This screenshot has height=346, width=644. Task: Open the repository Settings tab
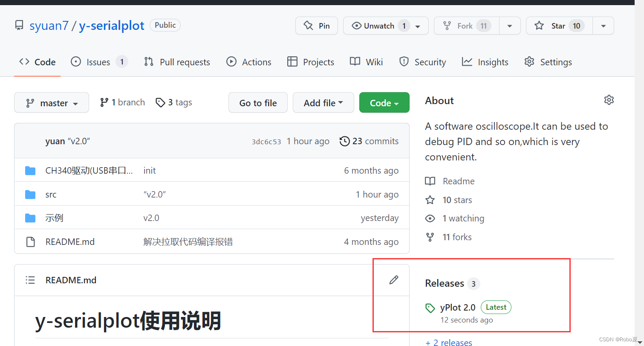548,62
